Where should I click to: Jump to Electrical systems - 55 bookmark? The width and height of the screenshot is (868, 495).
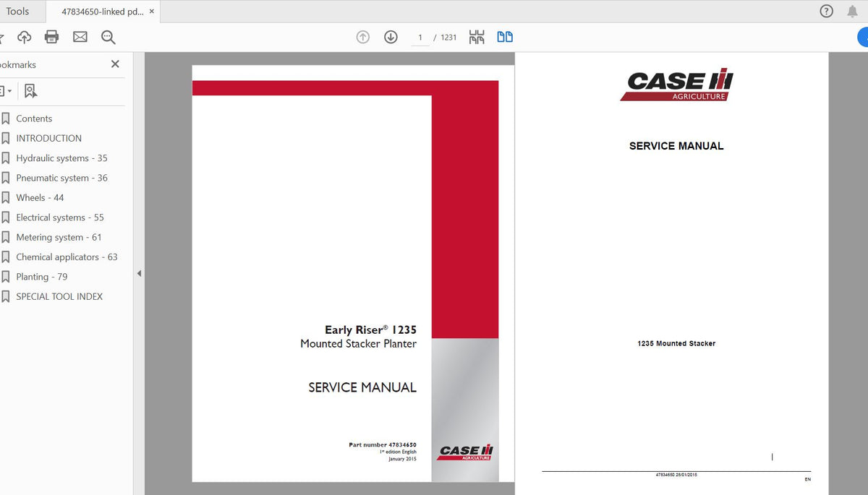pyautogui.click(x=60, y=218)
